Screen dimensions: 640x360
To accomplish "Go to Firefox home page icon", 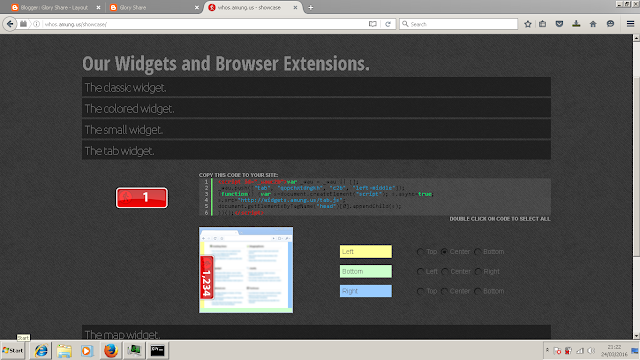I will [x=593, y=24].
